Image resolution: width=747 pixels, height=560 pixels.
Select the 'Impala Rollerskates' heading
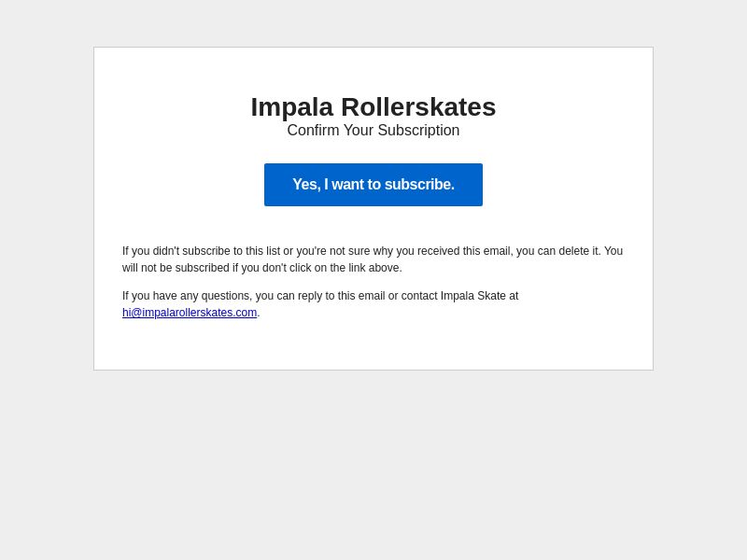tap(373, 107)
